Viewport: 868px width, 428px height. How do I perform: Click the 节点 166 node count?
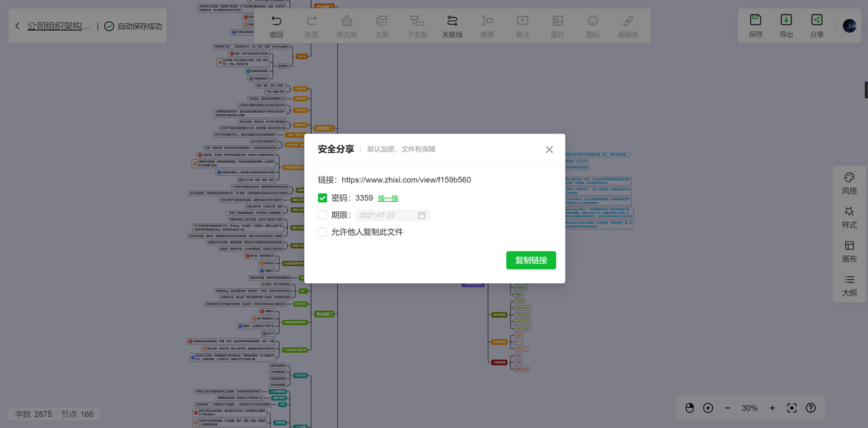coord(77,414)
